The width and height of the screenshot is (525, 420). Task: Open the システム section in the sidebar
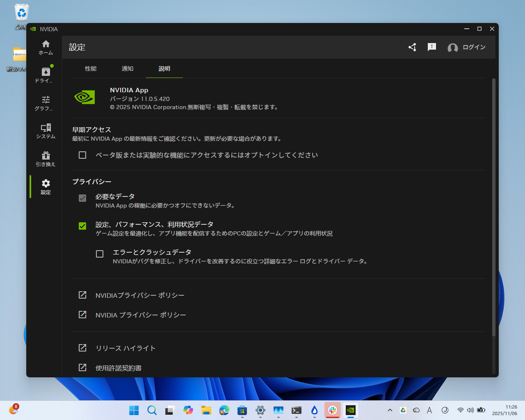click(46, 130)
